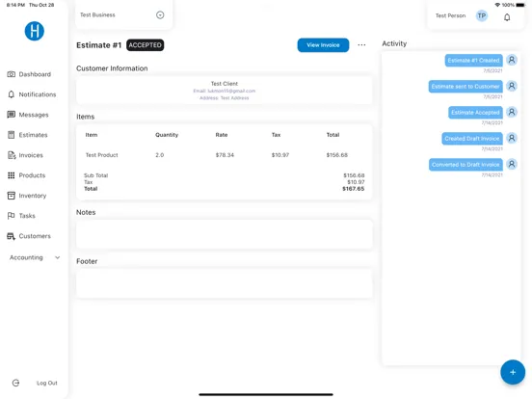Click the View Invoice button
532x399 pixels.
point(323,45)
